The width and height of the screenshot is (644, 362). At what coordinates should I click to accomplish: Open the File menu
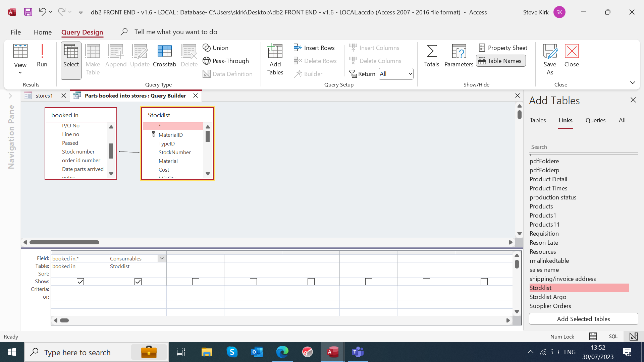tap(16, 32)
